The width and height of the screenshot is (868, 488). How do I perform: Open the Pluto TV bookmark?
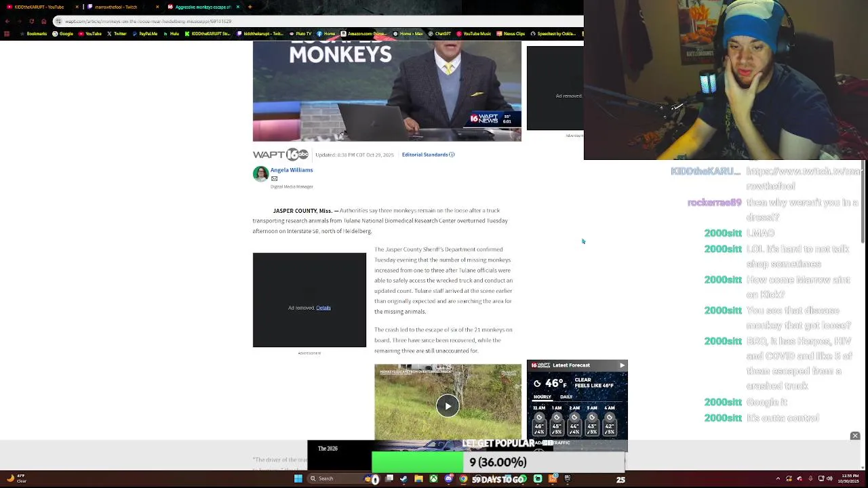[x=300, y=34]
